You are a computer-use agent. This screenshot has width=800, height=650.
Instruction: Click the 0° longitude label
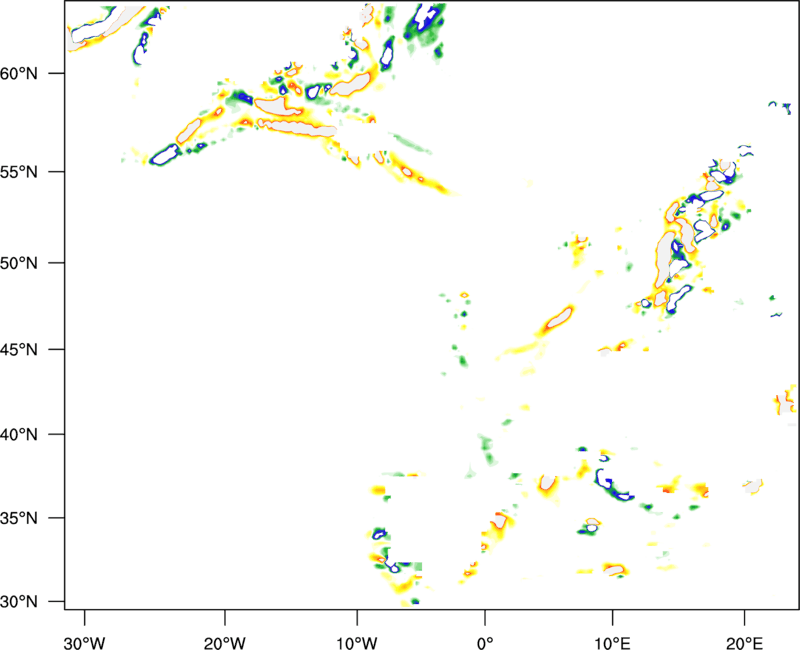[x=485, y=643]
